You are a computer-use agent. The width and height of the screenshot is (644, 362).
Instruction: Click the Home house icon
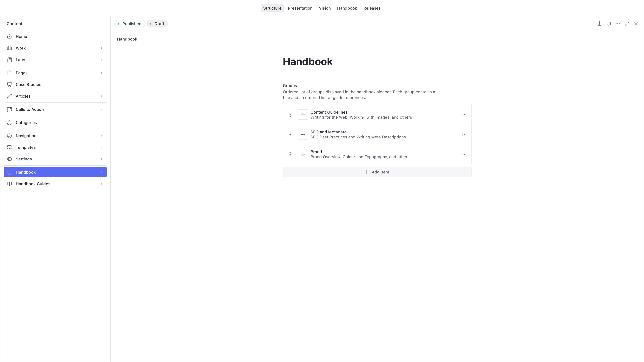click(9, 36)
